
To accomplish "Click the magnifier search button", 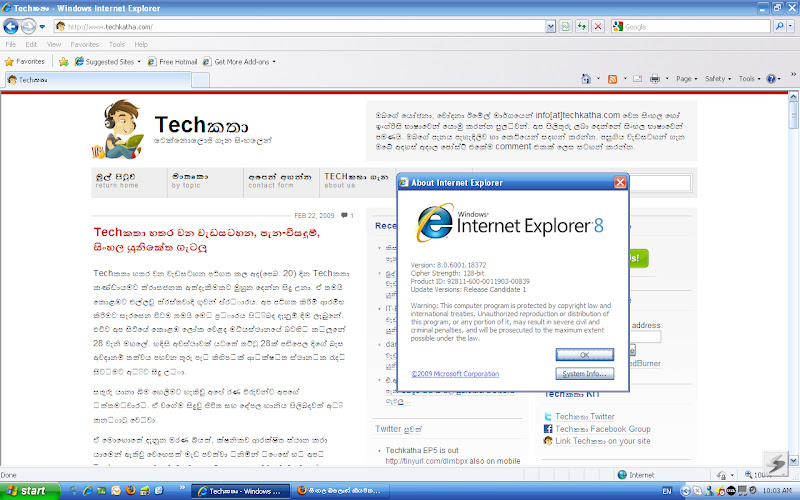I will pos(779,27).
